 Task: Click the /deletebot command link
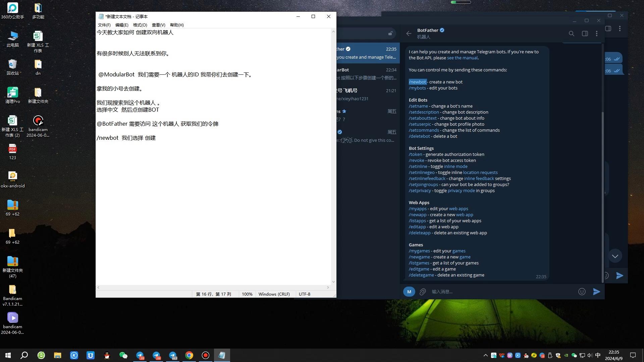(x=419, y=136)
